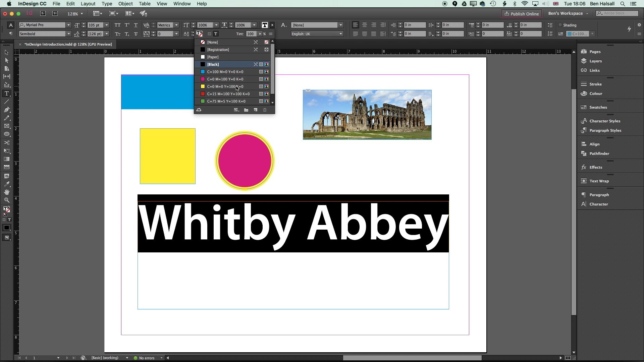The image size is (644, 362).
Task: Select the Type tool in toolbox
Action: point(6,94)
